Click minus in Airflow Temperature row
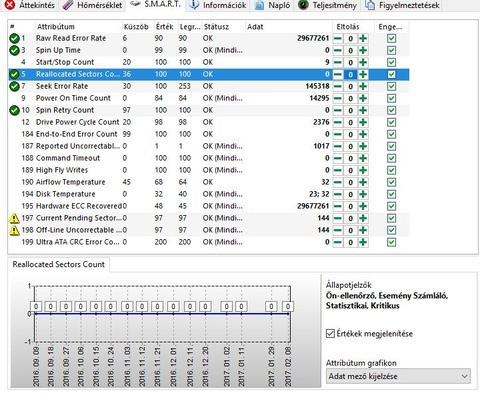Image resolution: width=480 pixels, height=395 pixels. click(338, 182)
